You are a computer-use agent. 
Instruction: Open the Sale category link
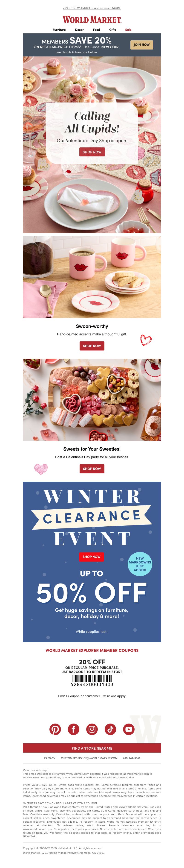(128, 30)
